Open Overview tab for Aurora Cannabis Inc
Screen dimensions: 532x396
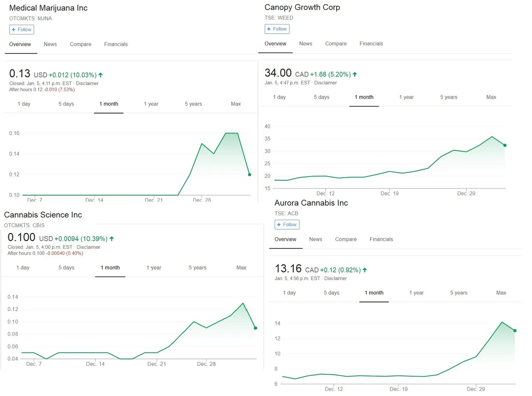pos(286,239)
